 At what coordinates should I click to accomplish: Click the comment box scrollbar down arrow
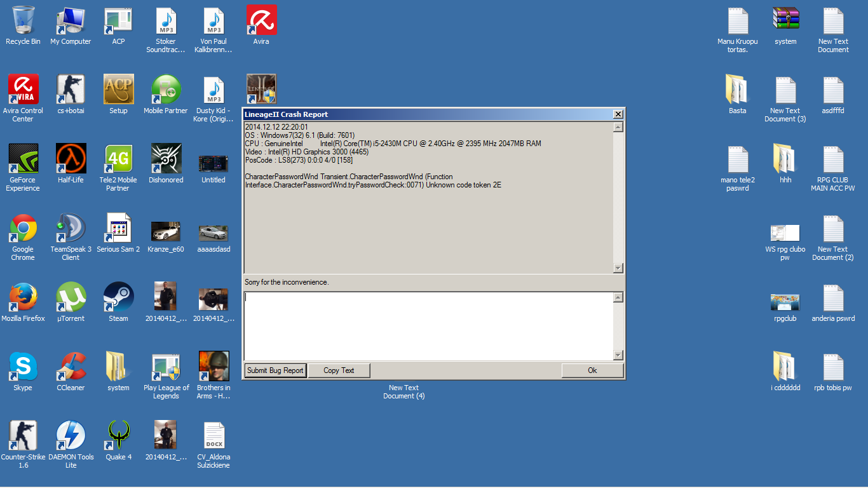tap(618, 355)
